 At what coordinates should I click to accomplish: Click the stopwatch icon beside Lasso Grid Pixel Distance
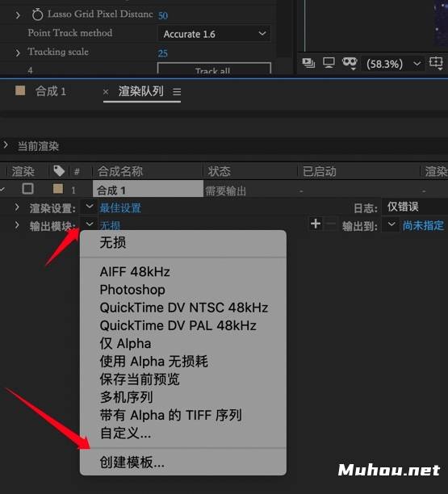(x=37, y=15)
